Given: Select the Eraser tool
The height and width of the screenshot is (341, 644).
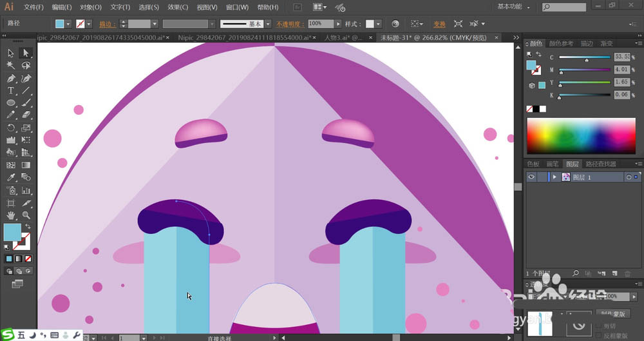Looking at the screenshot, I should [x=26, y=115].
